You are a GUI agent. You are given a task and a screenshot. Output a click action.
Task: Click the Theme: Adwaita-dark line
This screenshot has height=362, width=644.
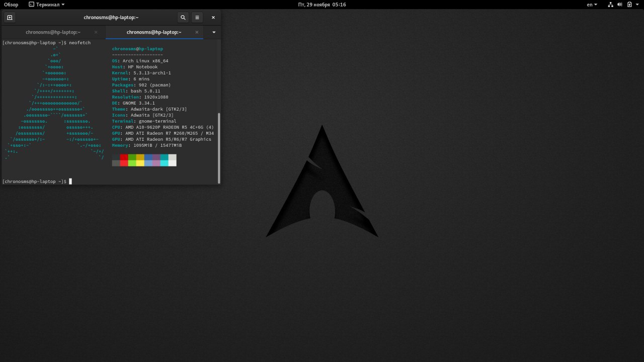pyautogui.click(x=149, y=109)
